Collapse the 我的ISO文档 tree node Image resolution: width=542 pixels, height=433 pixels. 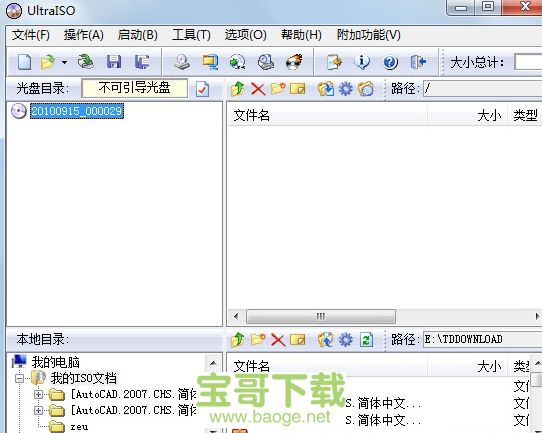point(20,378)
